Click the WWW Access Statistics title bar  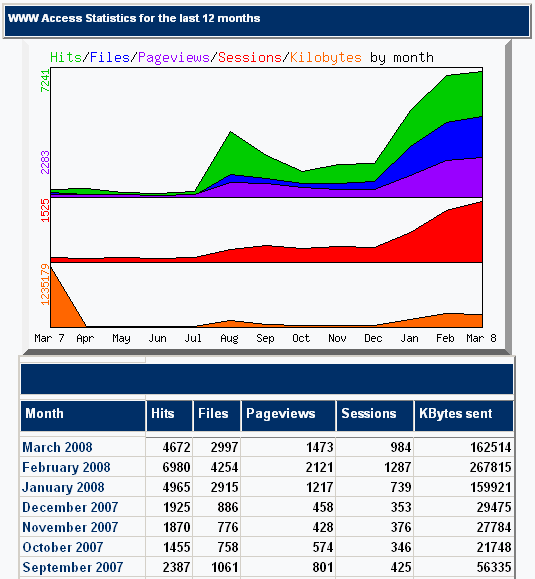(267, 21)
